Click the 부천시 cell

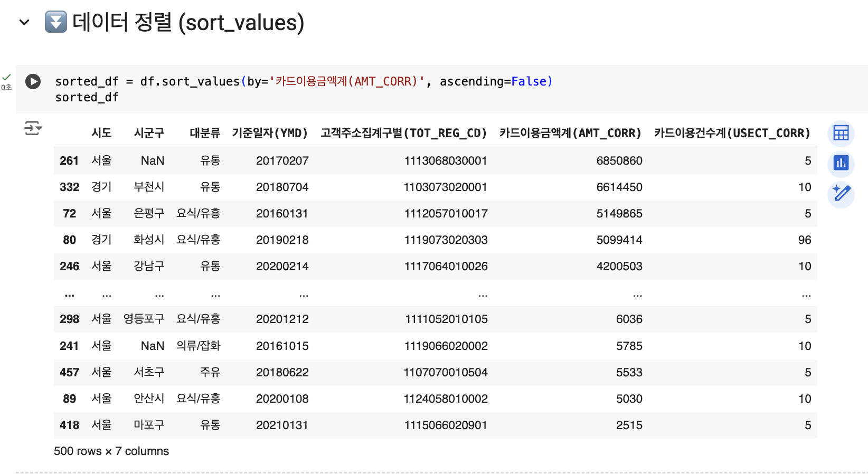(x=149, y=187)
